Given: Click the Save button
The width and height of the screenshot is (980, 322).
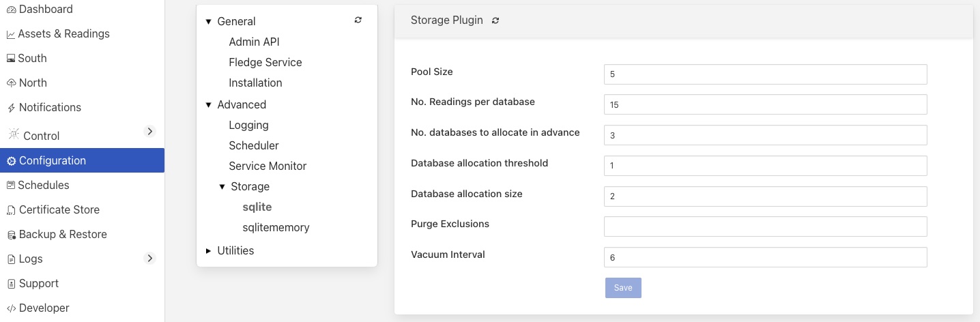Looking at the screenshot, I should (622, 288).
